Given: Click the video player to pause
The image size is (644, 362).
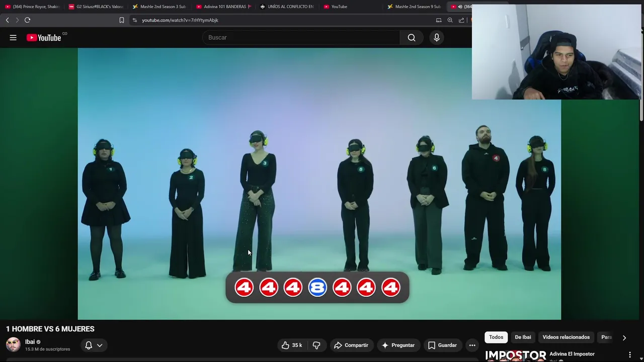Looking at the screenshot, I should pos(319,184).
